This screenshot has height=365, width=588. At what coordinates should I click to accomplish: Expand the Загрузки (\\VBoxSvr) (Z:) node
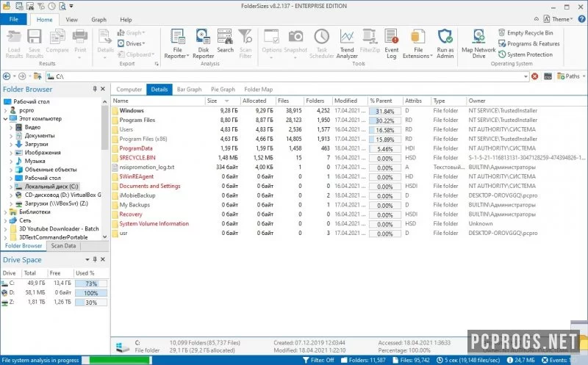pyautogui.click(x=11, y=204)
